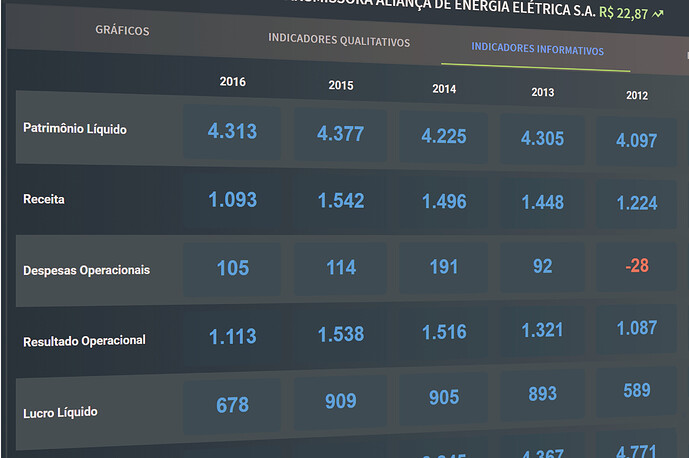Select the 2015 column header
689x458 pixels.
[x=341, y=85]
